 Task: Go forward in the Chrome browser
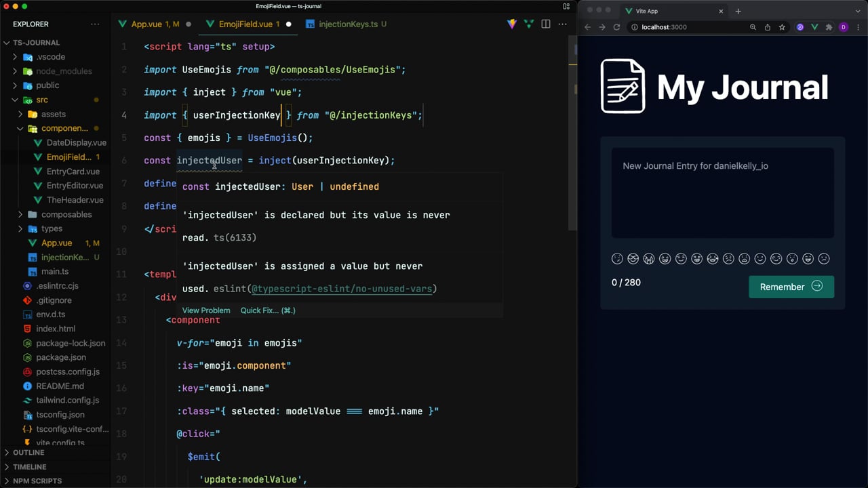coord(602,27)
